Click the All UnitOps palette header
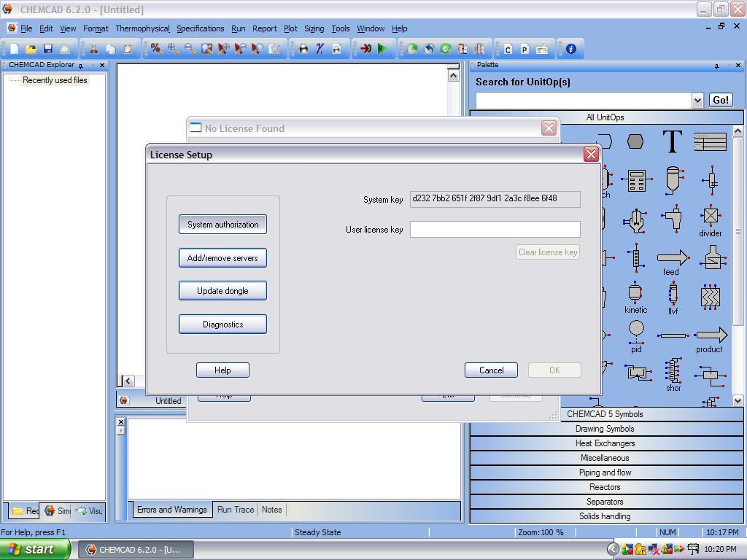 (x=606, y=117)
